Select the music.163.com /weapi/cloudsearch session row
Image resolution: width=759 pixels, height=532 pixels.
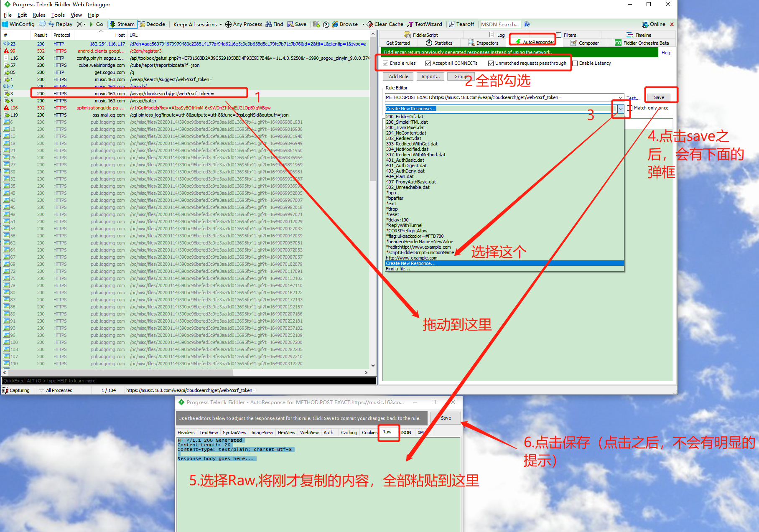[x=186, y=94]
